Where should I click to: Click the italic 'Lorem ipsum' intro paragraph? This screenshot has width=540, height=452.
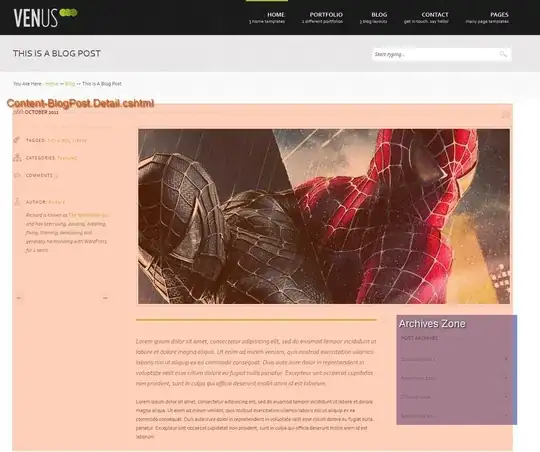[256, 362]
